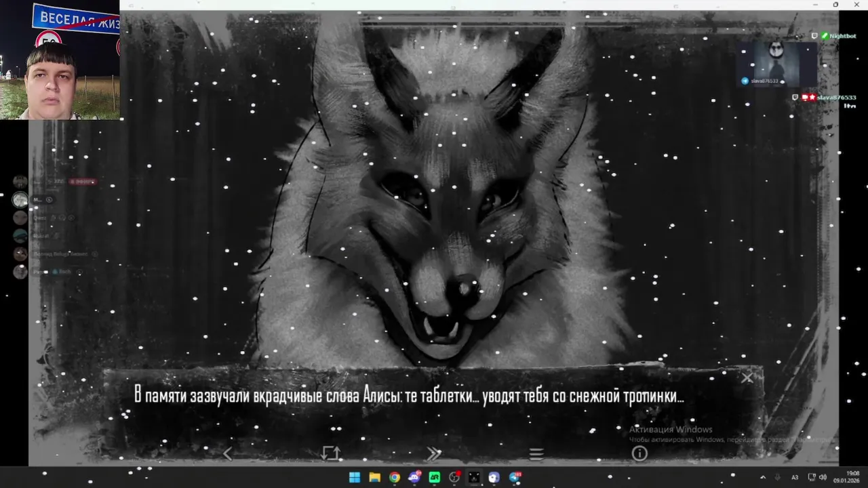Screen dimensions: 868x488
Task: Switch to the black game window taskbar icon
Action: pyautogui.click(x=474, y=477)
